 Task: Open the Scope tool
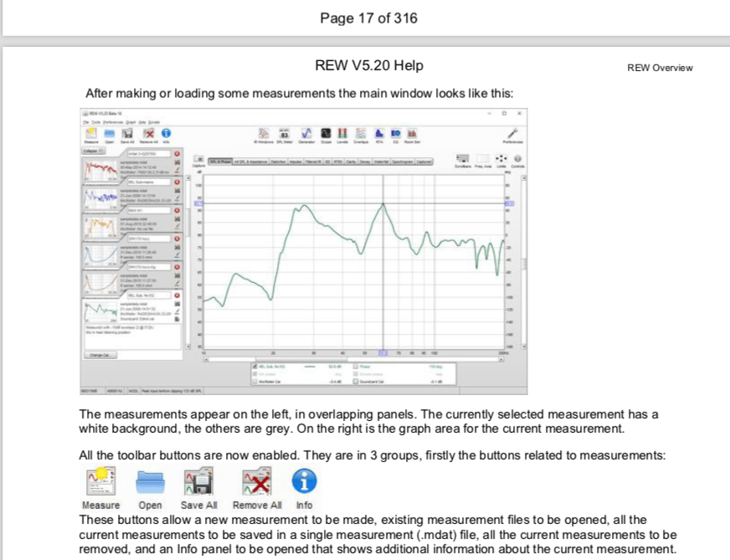(x=326, y=134)
